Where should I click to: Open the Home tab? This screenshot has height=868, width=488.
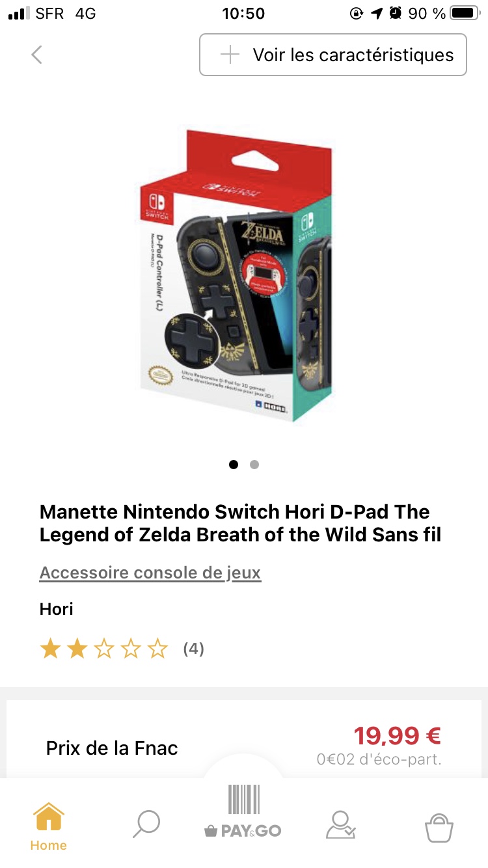(x=49, y=826)
